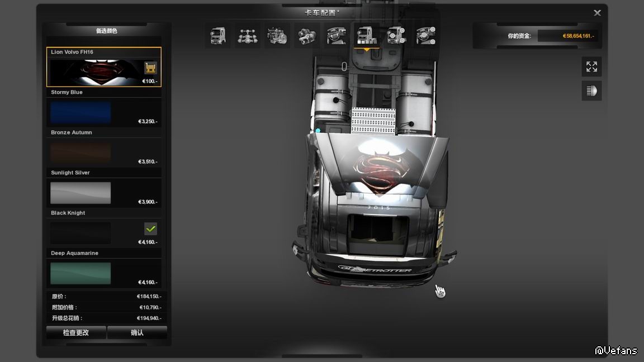
Task: Open the cabin selection category icon
Action: 217,36
